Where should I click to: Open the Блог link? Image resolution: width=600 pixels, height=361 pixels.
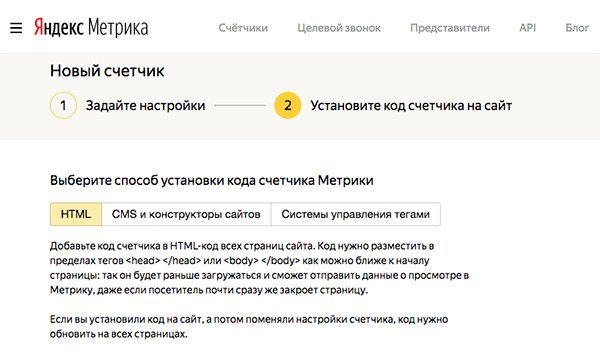pos(577,28)
